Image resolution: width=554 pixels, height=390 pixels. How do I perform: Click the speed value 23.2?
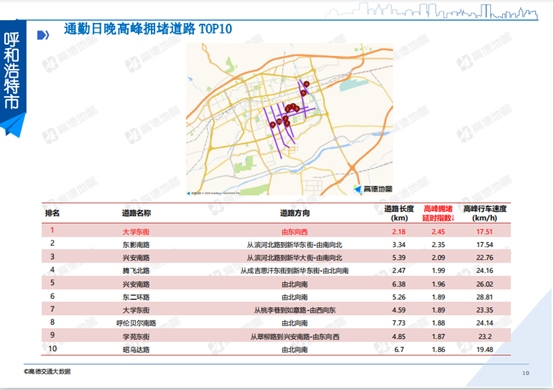[485, 337]
